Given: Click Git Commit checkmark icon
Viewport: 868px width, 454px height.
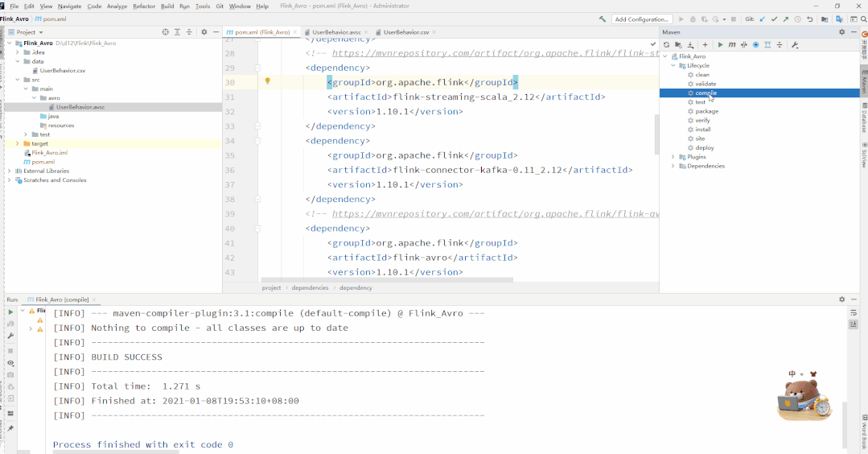Looking at the screenshot, I should [x=774, y=19].
